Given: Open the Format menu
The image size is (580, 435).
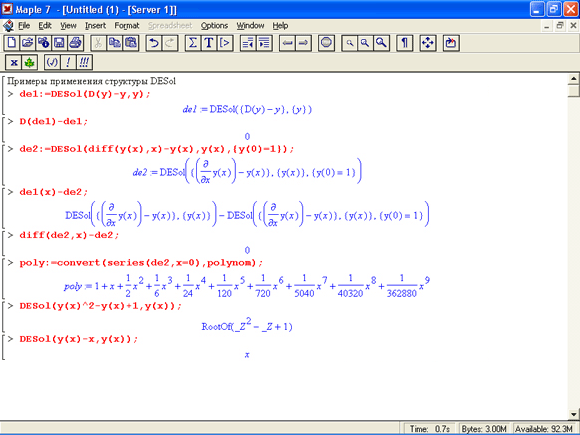Looking at the screenshot, I should pyautogui.click(x=127, y=26).
